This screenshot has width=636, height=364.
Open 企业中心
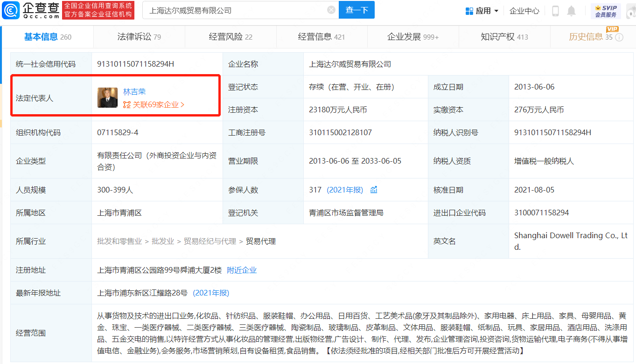(x=524, y=11)
